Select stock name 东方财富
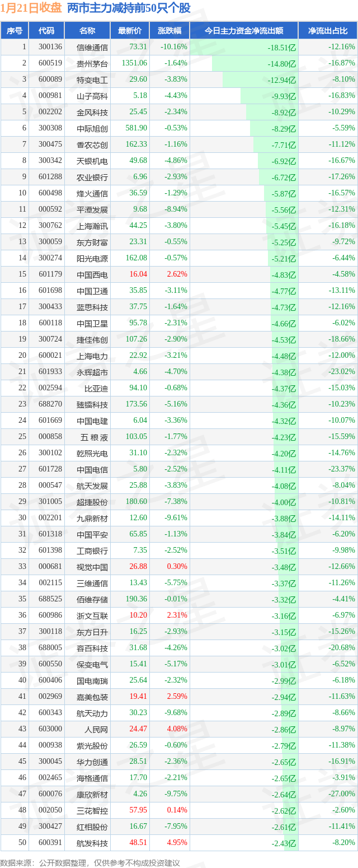 click(x=92, y=242)
